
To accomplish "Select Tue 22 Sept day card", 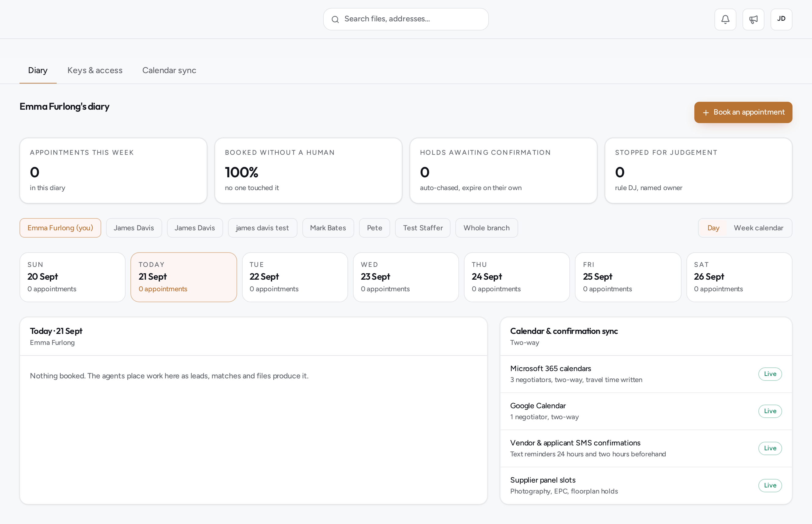I will point(295,277).
